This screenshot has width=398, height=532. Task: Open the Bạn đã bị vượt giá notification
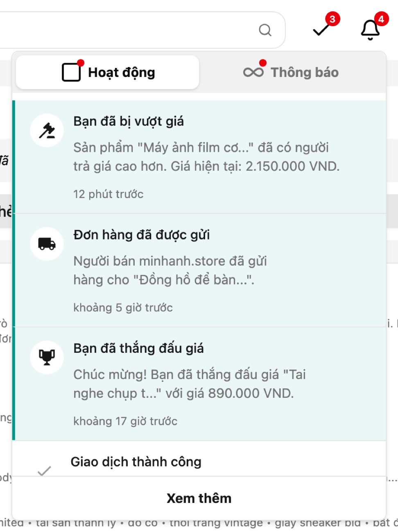click(x=199, y=157)
